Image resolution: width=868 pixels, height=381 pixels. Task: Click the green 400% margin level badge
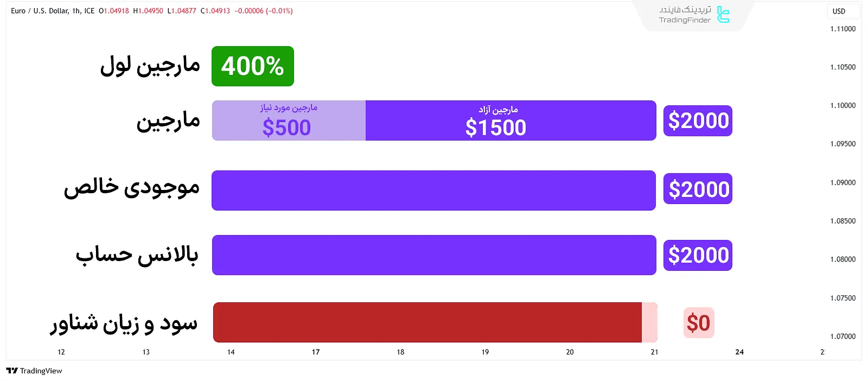coord(253,66)
